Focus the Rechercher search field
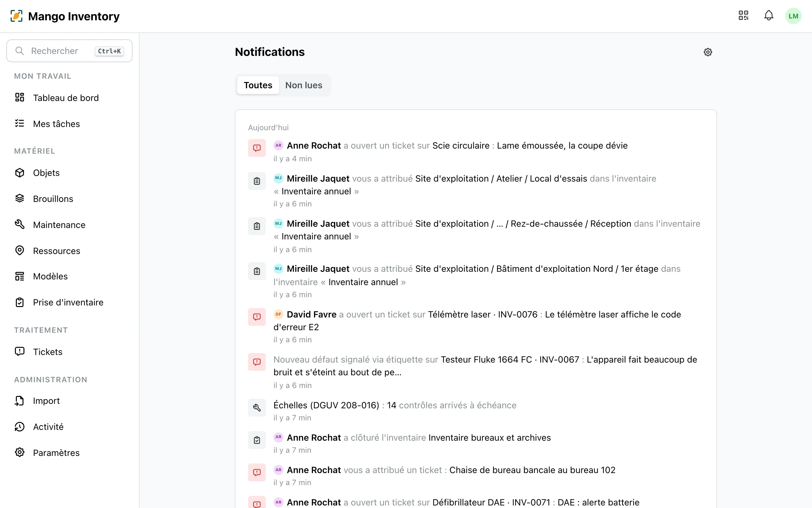 pos(69,51)
